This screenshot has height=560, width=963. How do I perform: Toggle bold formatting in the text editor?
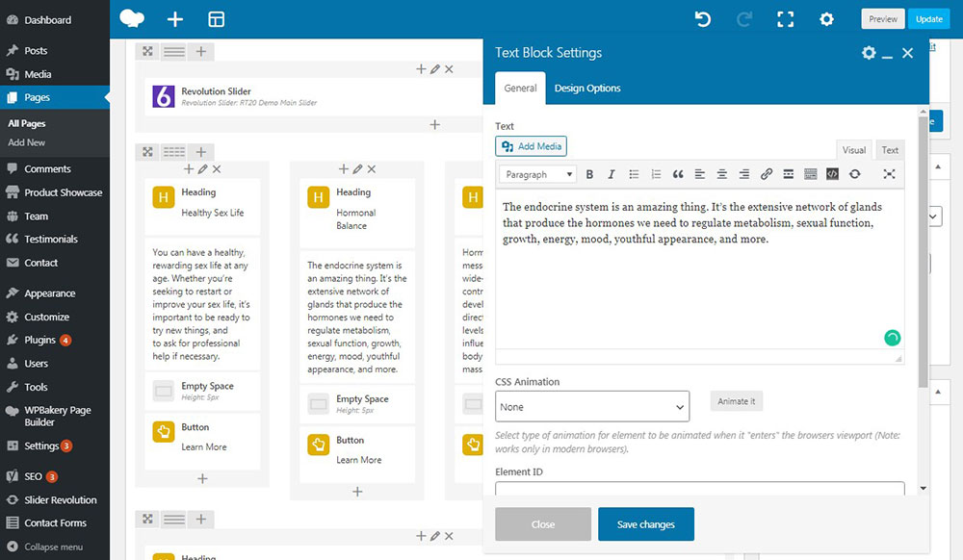[x=589, y=174]
